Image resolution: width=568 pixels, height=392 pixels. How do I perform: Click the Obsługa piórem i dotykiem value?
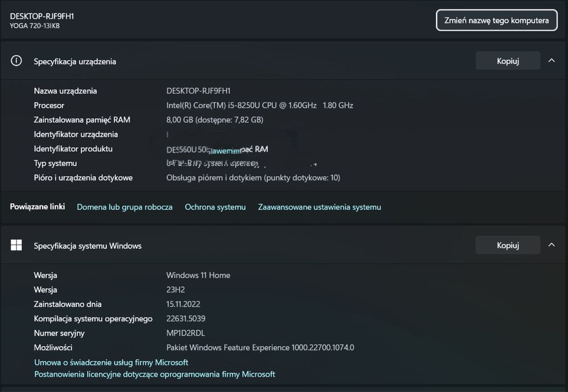[253, 178]
